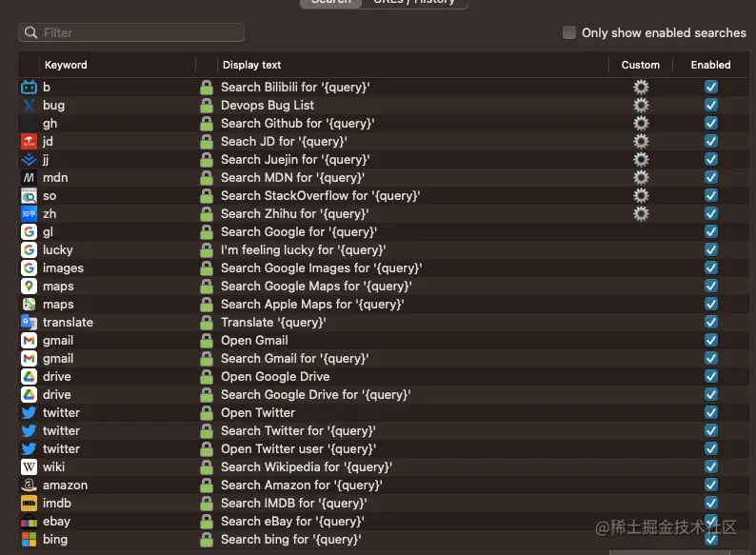
Task: Select the 'Seach JD for {query}' display text
Action: coord(284,142)
